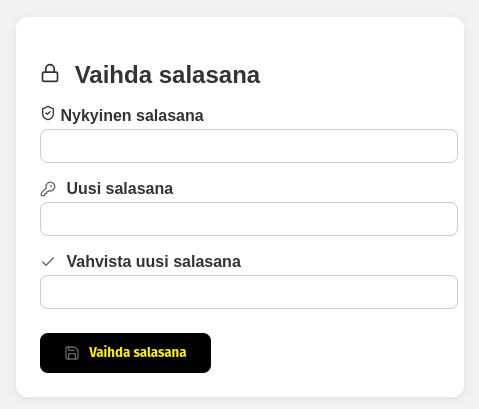The height and width of the screenshot is (409, 479).
Task: Click the Vahvista uusi salasana label text
Action: pos(154,261)
